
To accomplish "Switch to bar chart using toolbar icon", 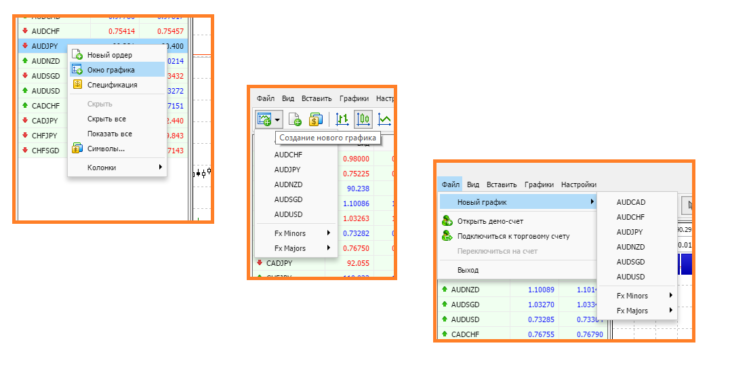I will point(342,119).
